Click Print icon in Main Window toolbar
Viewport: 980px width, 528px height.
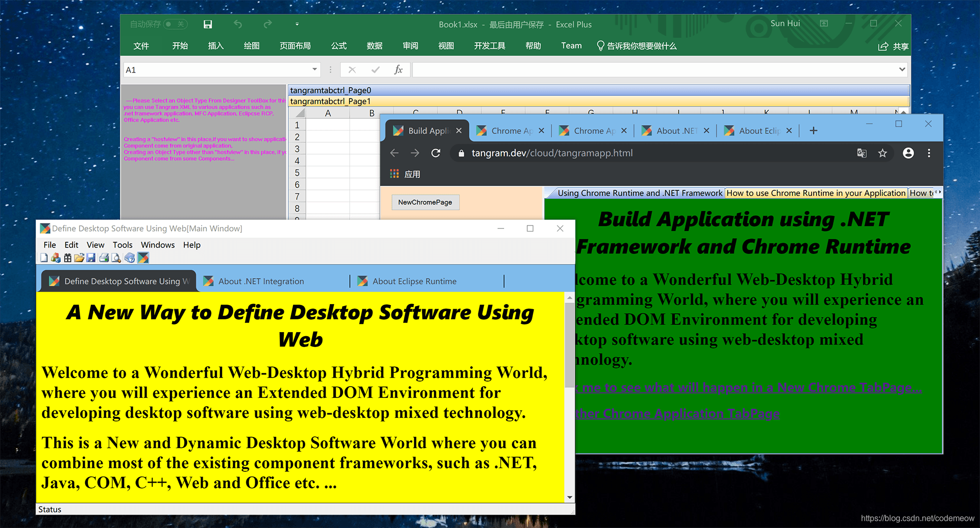pyautogui.click(x=104, y=258)
